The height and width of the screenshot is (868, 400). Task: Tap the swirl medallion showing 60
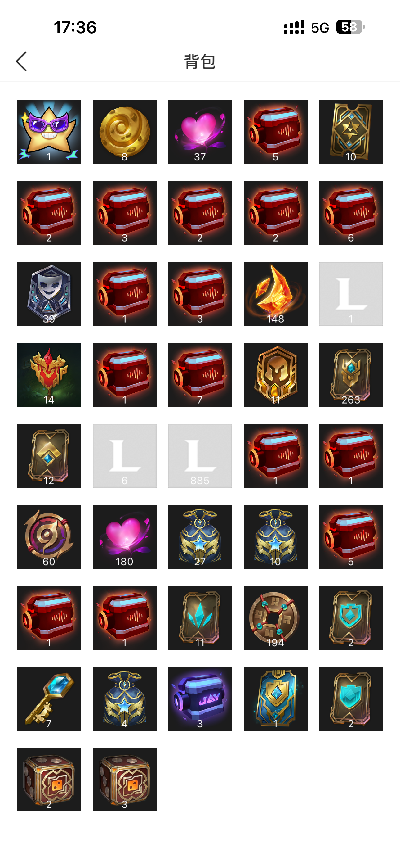coord(49,537)
